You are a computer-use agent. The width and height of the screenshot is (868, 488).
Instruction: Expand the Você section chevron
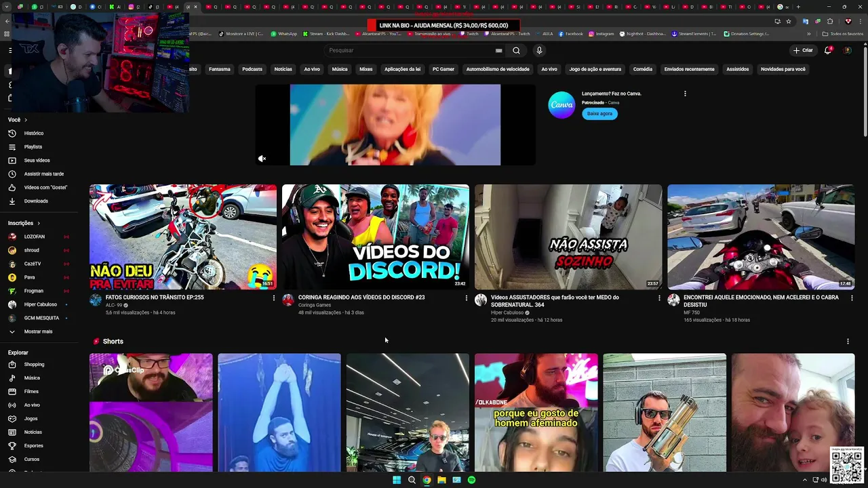[x=26, y=119]
